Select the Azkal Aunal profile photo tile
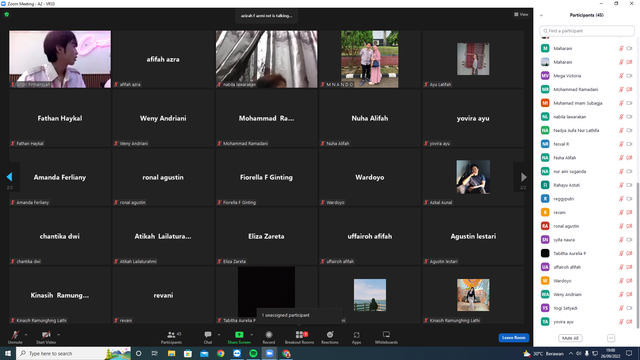 (473, 177)
